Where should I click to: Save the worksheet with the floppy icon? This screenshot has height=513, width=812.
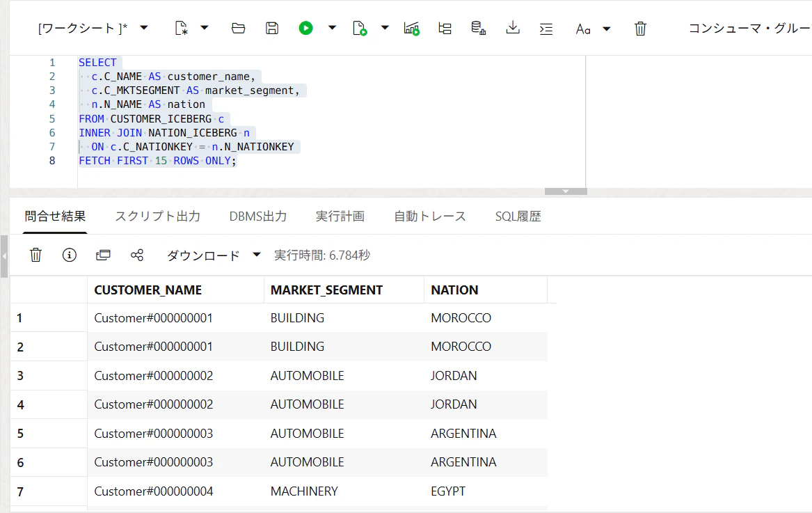coord(272,28)
